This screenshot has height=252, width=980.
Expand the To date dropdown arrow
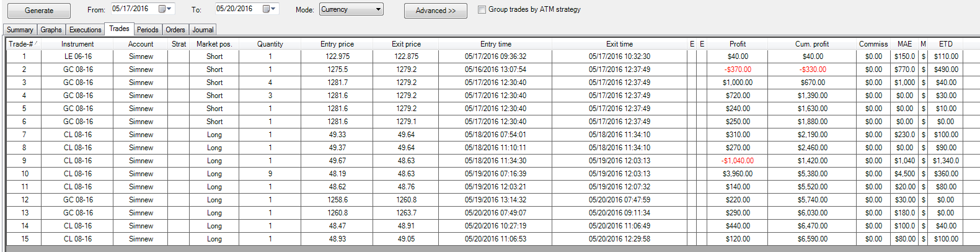273,9
